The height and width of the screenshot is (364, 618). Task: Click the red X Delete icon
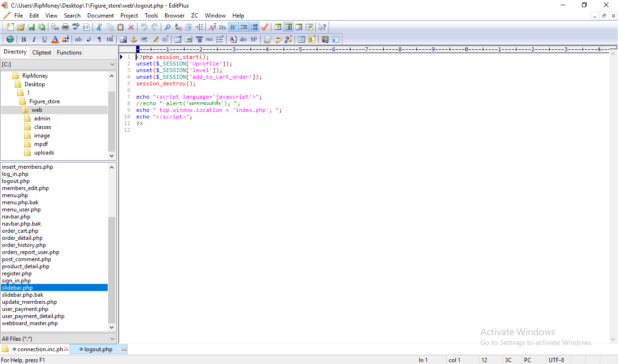[x=131, y=27]
